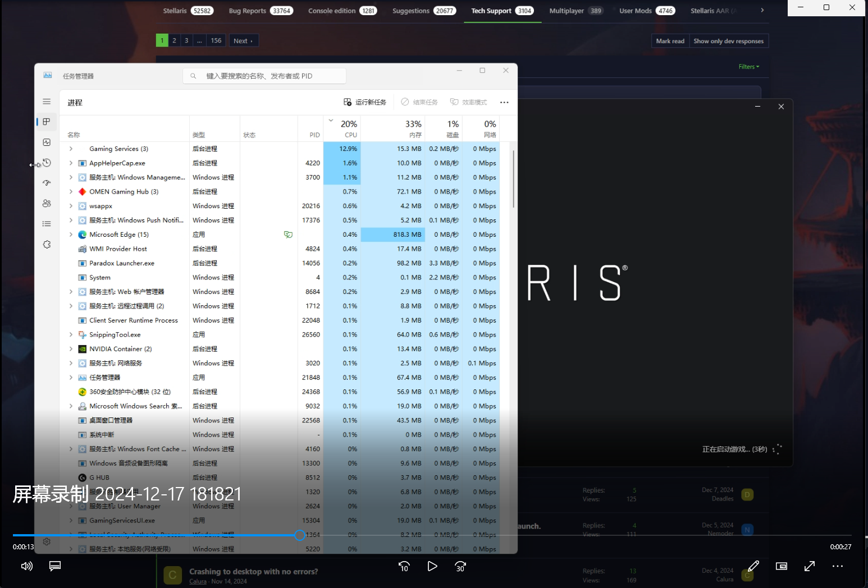Open the Multiplayer forum tab
The image size is (868, 588).
pyautogui.click(x=566, y=10)
